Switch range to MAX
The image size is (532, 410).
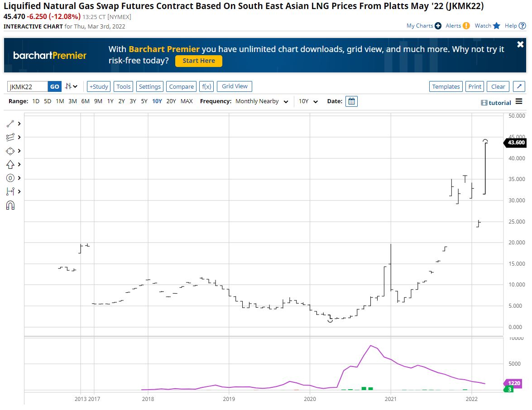click(x=187, y=101)
